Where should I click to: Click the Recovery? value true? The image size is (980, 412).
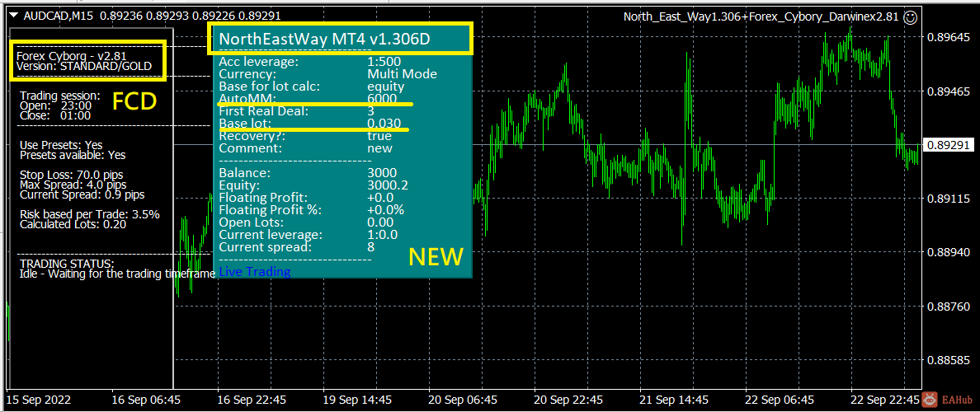pos(379,136)
